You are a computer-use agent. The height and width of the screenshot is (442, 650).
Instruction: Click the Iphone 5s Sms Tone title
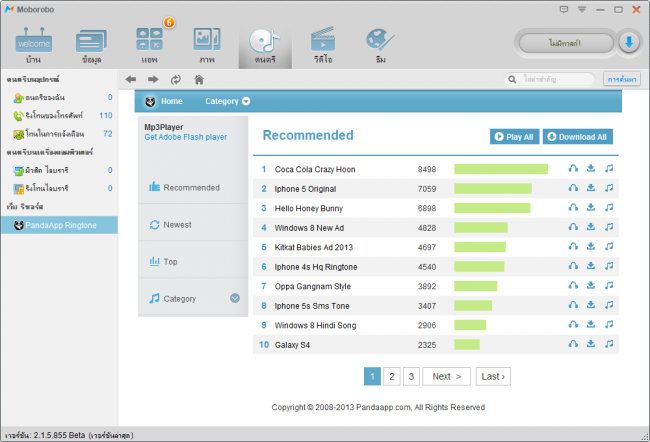(x=312, y=306)
